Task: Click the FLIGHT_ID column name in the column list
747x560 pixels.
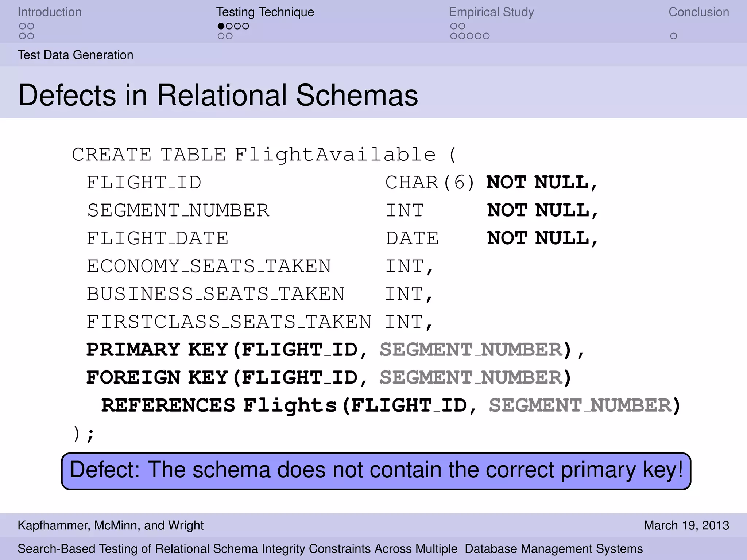Action: tap(144, 183)
